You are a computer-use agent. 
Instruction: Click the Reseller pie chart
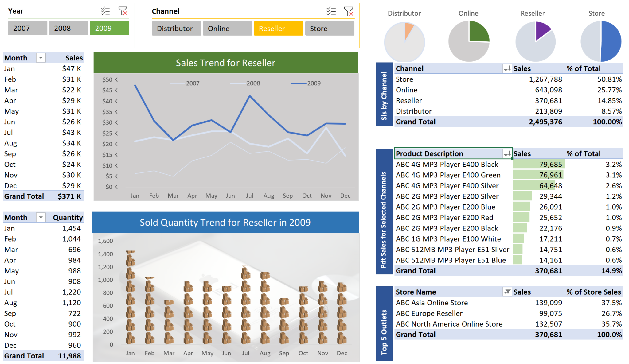click(x=535, y=41)
